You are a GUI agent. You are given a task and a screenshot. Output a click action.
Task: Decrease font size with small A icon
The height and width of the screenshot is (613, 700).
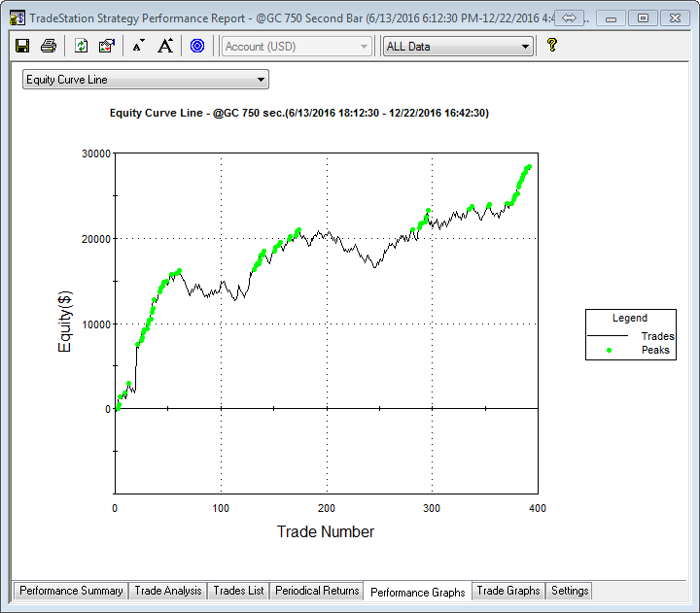(138, 46)
